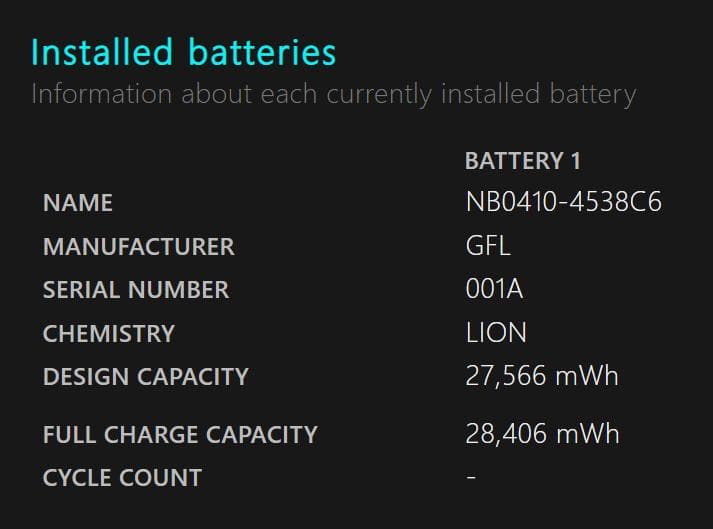
Task: Select the battery name NB0410-4538C6
Action: pos(563,203)
